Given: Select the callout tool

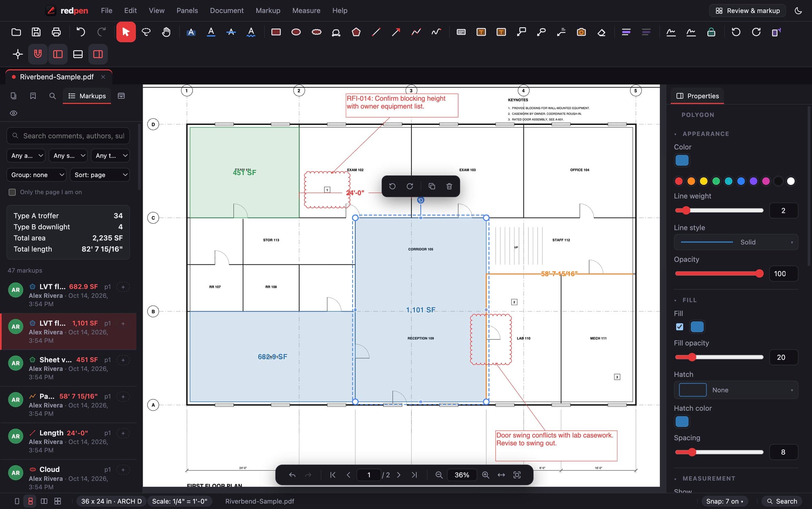Looking at the screenshot, I should (521, 32).
